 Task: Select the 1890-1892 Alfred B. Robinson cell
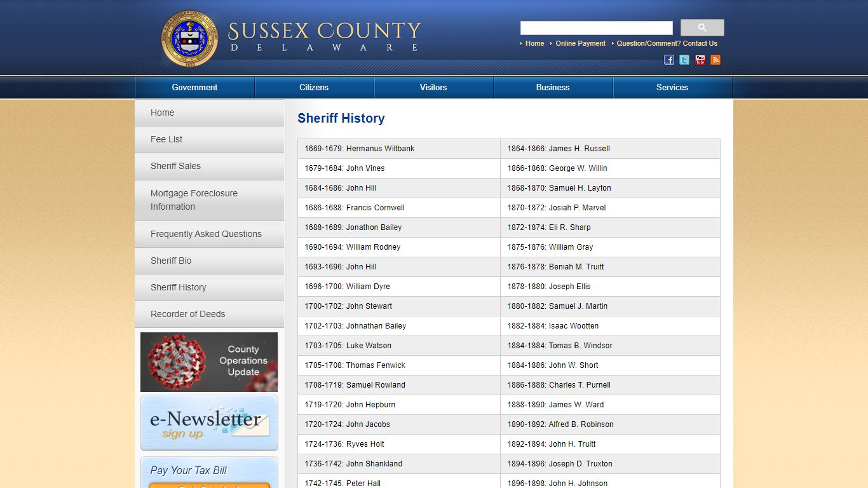pos(611,424)
